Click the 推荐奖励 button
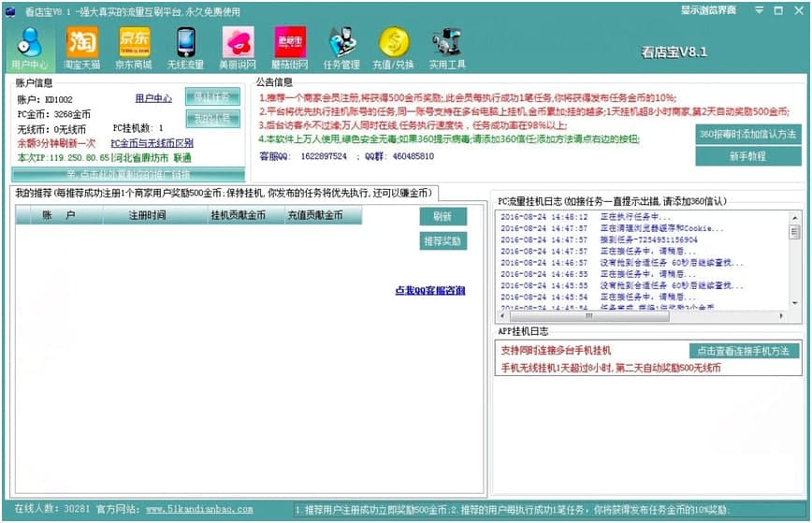 coord(443,241)
